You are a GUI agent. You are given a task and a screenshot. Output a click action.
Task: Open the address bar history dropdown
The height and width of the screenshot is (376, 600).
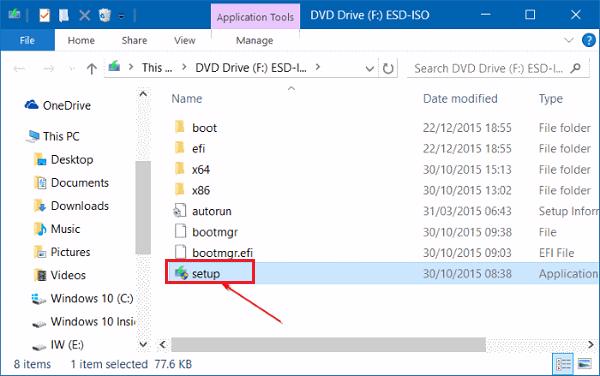click(369, 69)
